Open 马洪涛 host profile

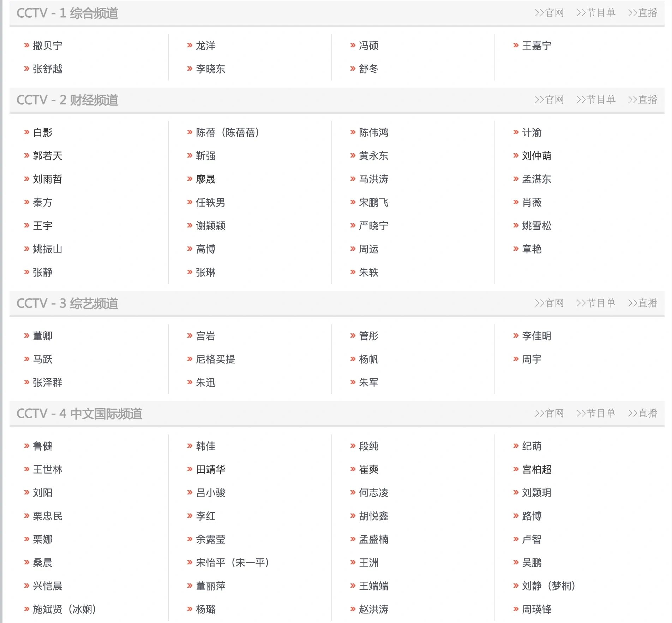374,179
